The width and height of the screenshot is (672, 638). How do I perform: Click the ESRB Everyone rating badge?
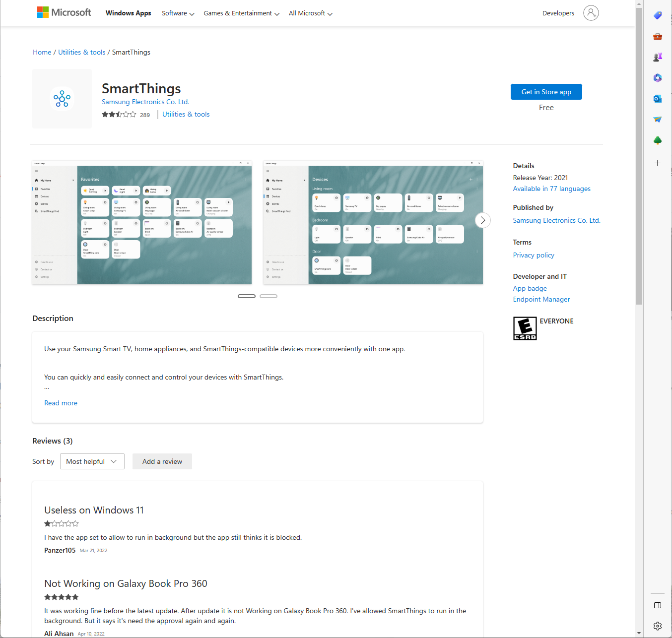click(x=525, y=328)
